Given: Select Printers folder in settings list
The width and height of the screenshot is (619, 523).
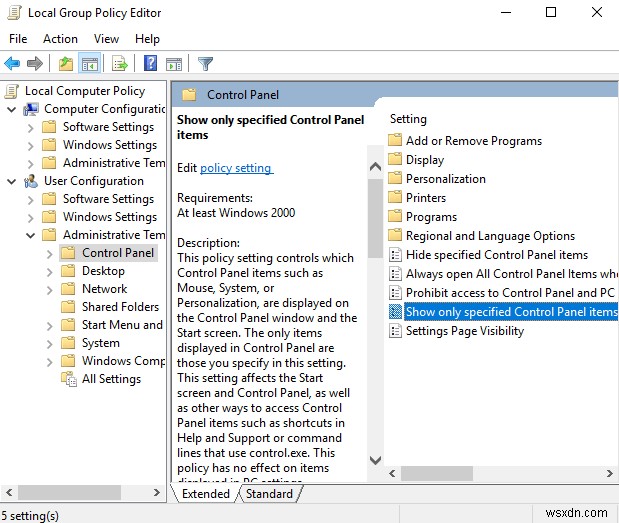Looking at the screenshot, I should [426, 197].
